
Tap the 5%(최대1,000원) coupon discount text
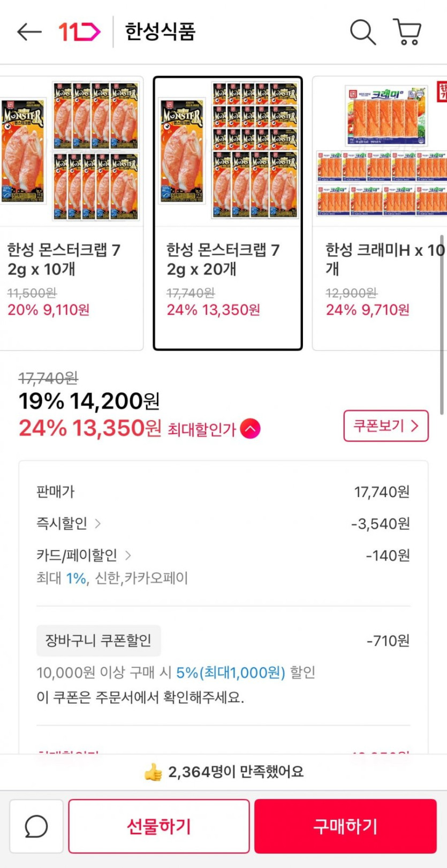(x=231, y=673)
